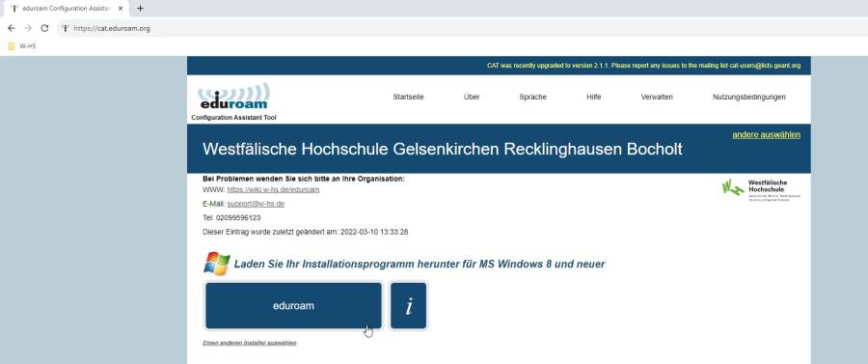This screenshot has height=364, width=868.
Task: Click the Westfälische Hochschule logo
Action: (x=761, y=189)
